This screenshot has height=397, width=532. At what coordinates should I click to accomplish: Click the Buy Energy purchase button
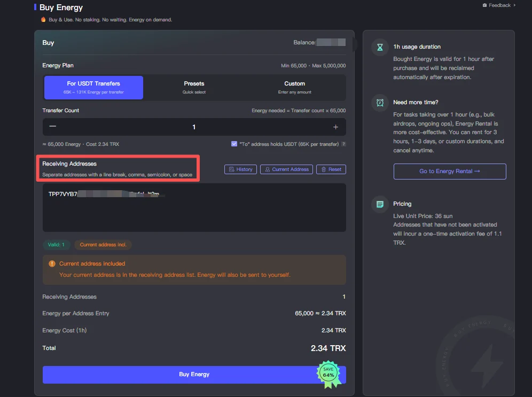click(194, 375)
